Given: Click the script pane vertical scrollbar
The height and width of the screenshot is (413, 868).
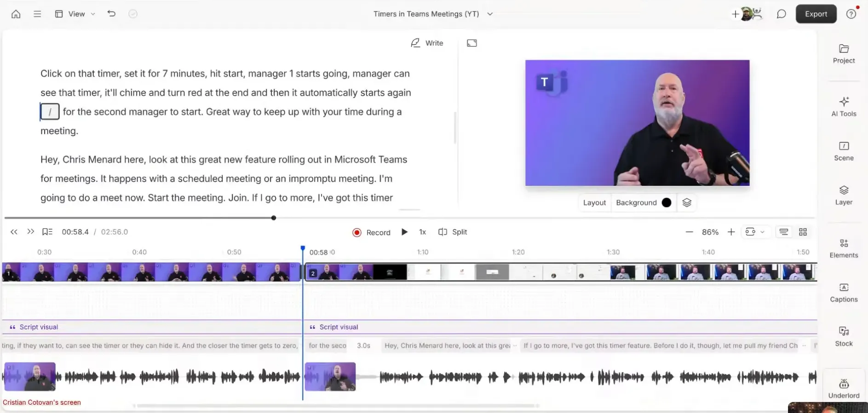Looking at the screenshot, I should pos(455,128).
